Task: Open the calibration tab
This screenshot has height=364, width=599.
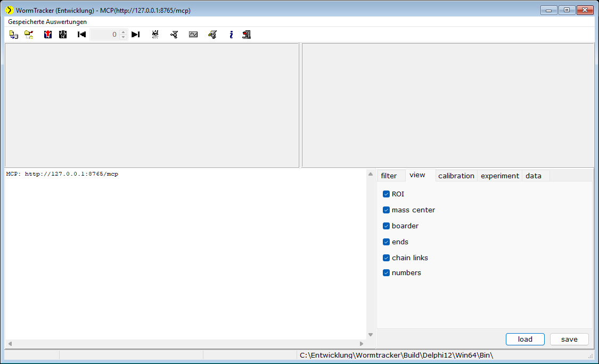Action: [x=456, y=176]
